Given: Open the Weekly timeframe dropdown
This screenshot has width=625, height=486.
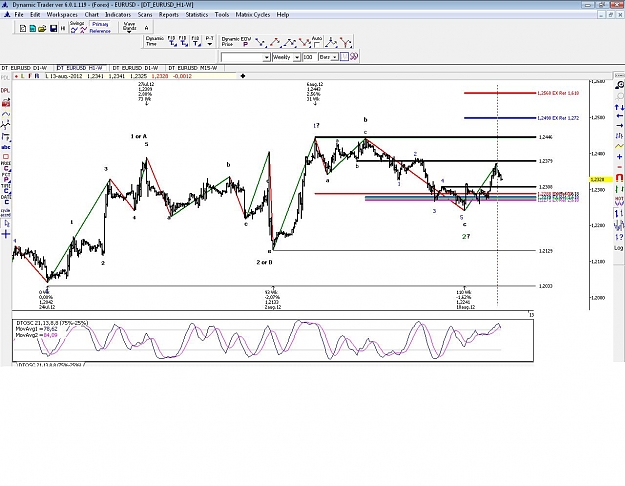Looking at the screenshot, I should pyautogui.click(x=296, y=57).
